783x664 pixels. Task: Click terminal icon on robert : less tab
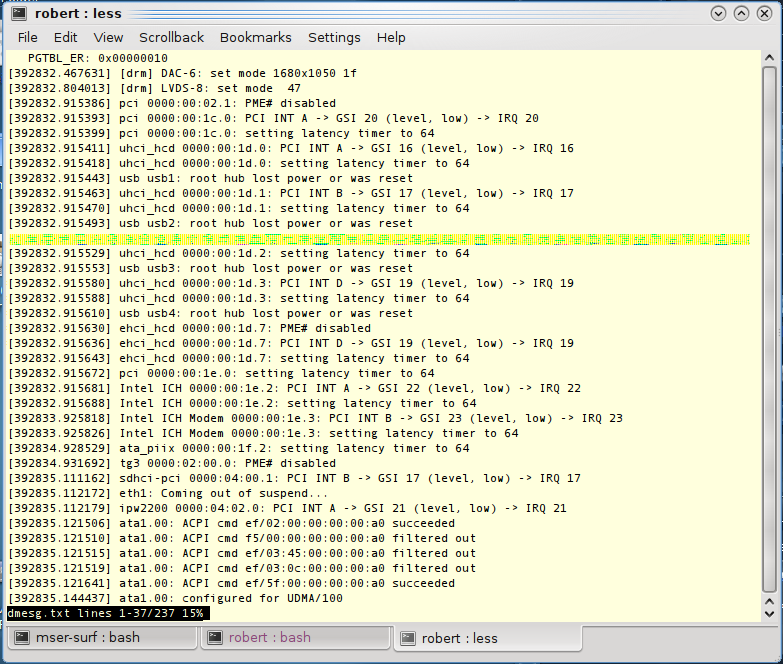(x=407, y=638)
